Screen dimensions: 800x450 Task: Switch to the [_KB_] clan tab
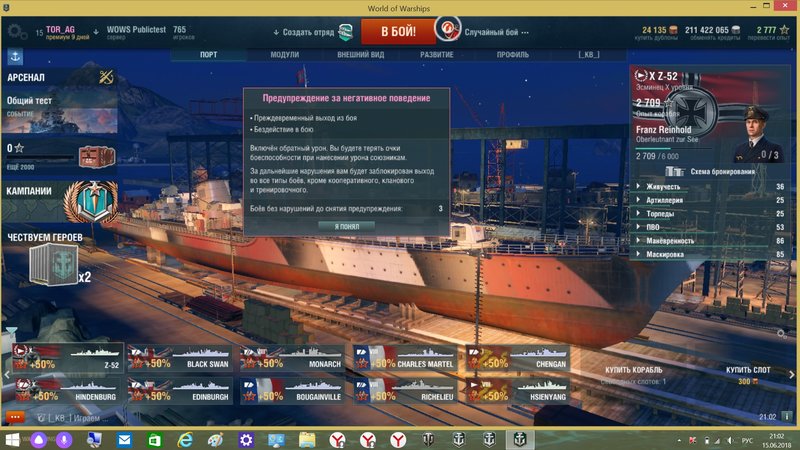(x=589, y=55)
